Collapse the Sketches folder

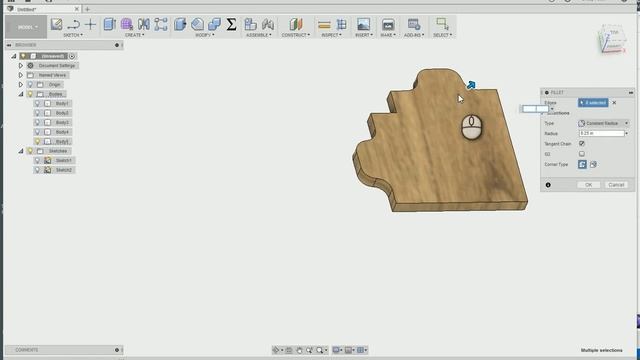21,151
